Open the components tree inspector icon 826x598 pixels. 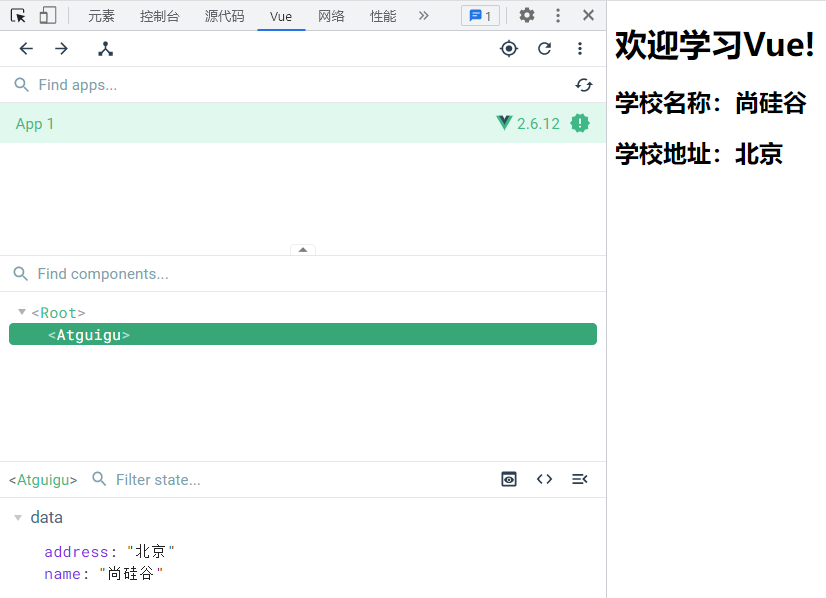point(105,49)
